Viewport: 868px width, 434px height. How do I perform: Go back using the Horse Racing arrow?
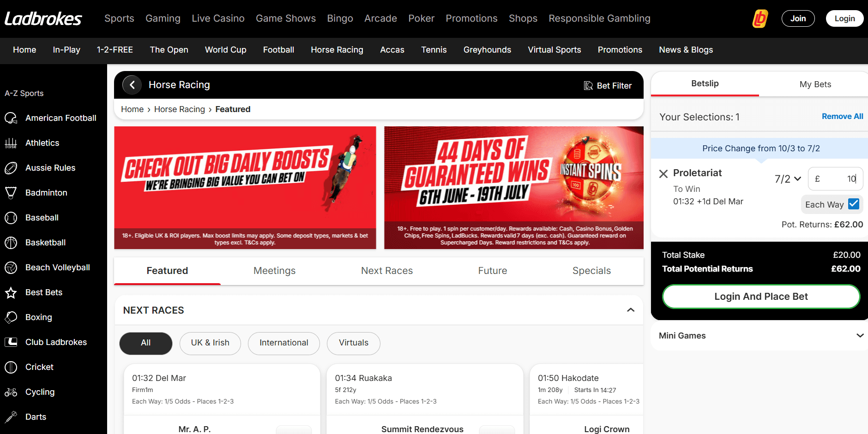pos(132,85)
